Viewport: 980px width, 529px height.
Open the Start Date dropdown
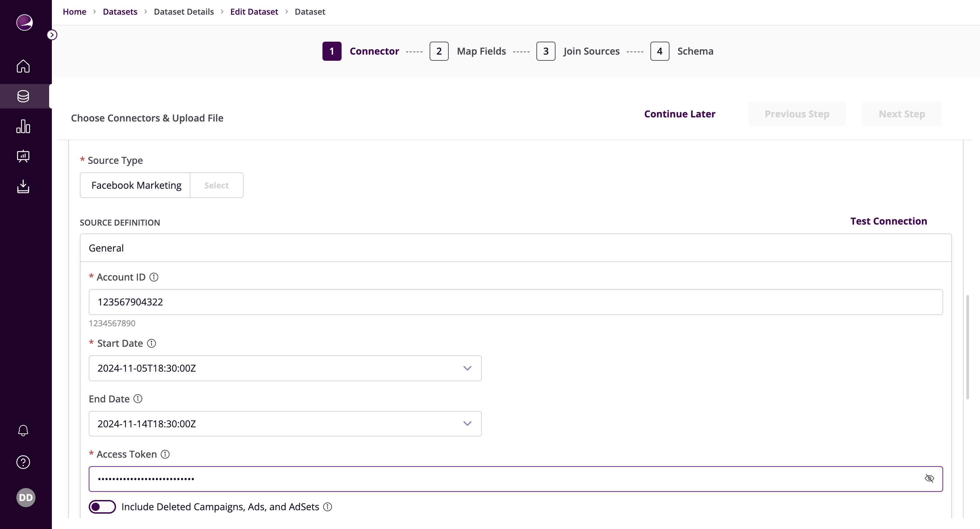(x=467, y=368)
